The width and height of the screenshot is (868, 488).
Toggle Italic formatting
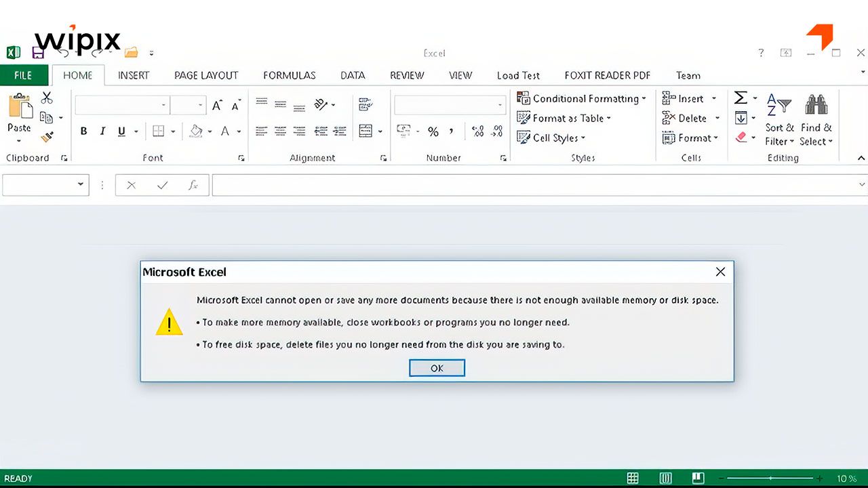[102, 131]
